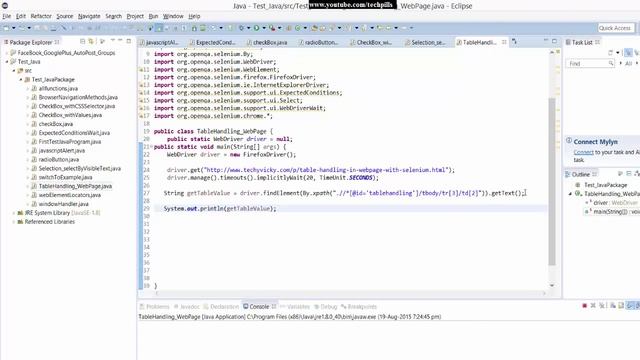The width and height of the screenshot is (640, 360).
Task: Click editor horizontal scrollbar right arrow
Action: pyautogui.click(x=544, y=293)
